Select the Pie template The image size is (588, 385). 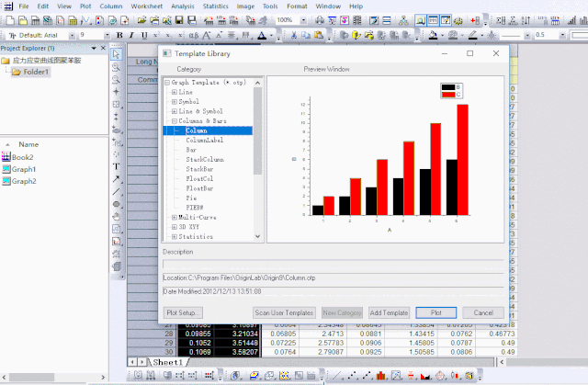click(191, 198)
